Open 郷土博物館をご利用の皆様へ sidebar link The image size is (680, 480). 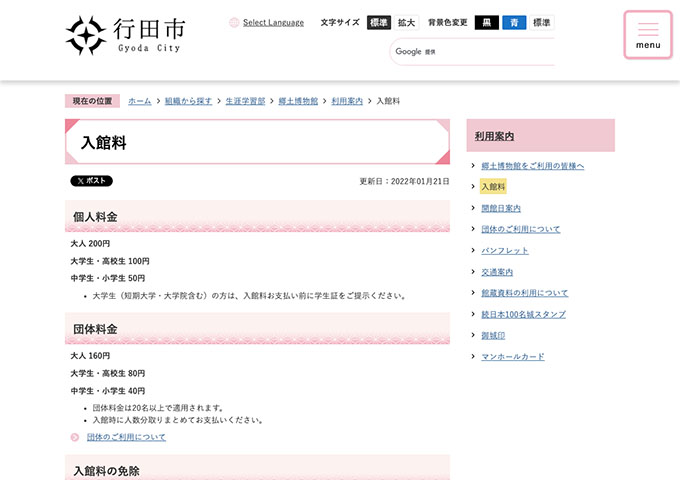pos(533,166)
